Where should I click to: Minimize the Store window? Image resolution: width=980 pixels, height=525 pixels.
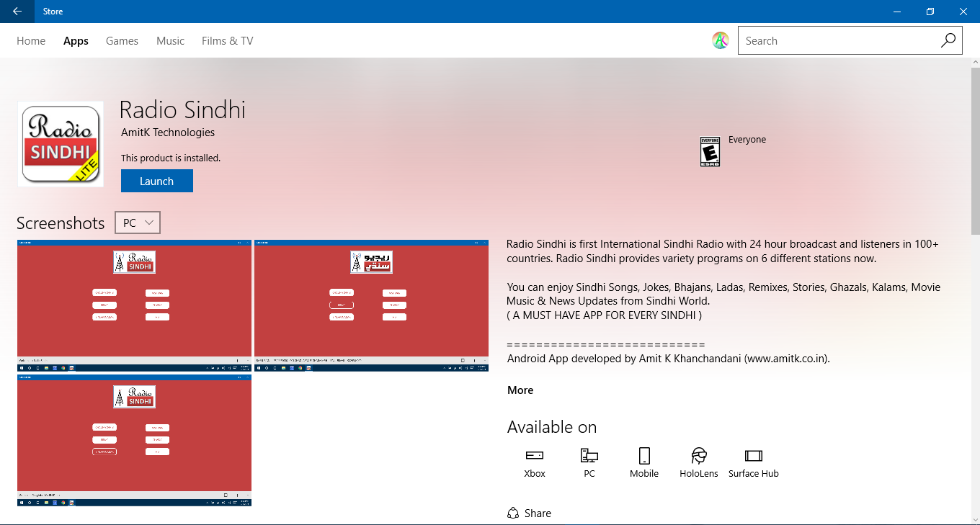click(897, 12)
